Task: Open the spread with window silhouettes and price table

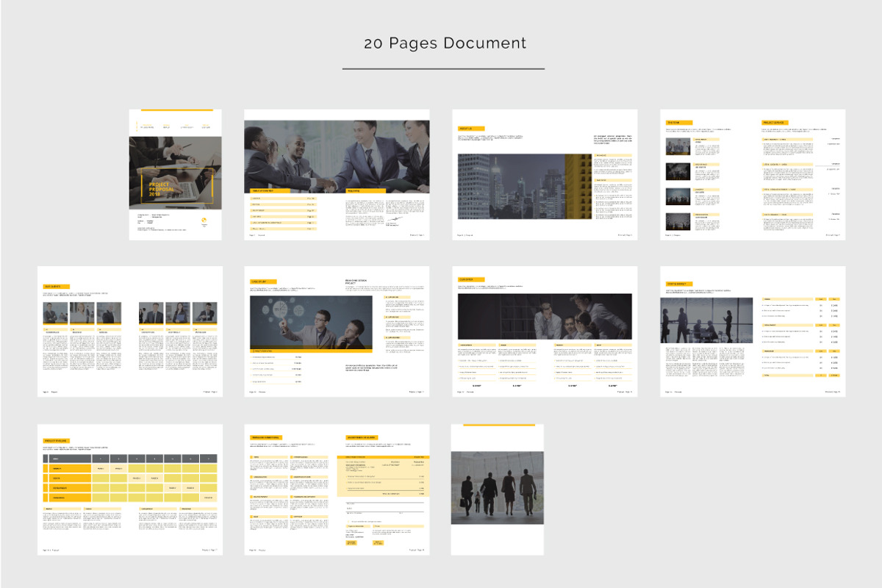Action: (x=753, y=331)
